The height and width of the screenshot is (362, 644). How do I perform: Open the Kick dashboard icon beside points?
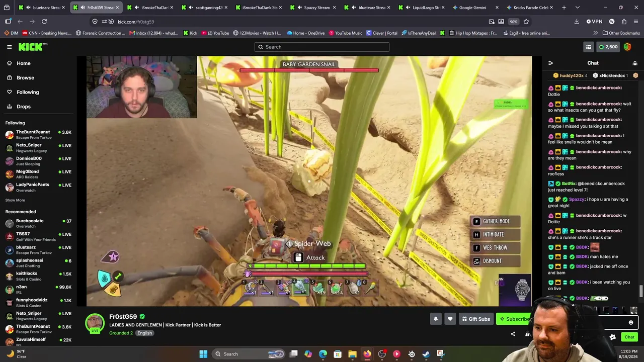click(x=588, y=47)
